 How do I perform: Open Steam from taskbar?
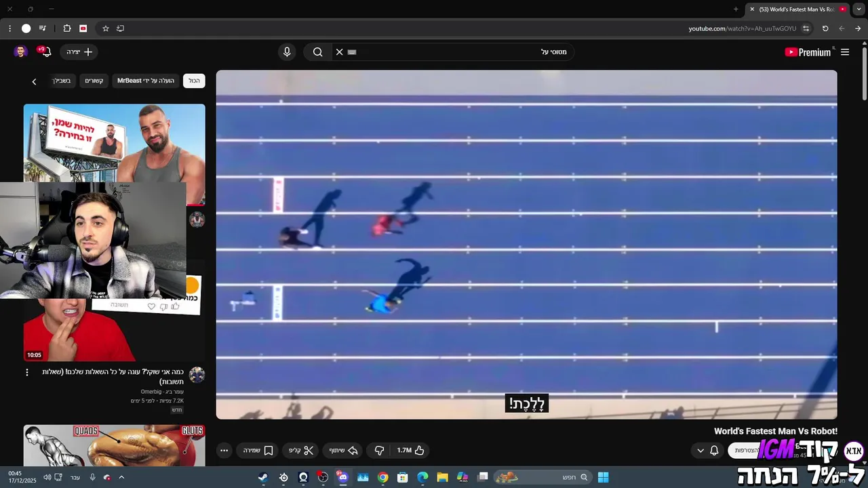tap(262, 477)
